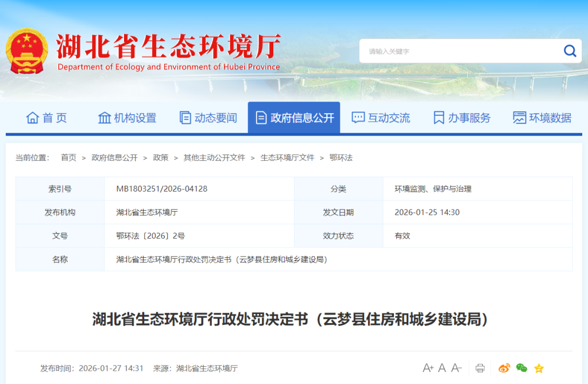The height and width of the screenshot is (384, 588).
Task: Click the bookmark icon beside 办事服务
Action: pyautogui.click(x=439, y=118)
